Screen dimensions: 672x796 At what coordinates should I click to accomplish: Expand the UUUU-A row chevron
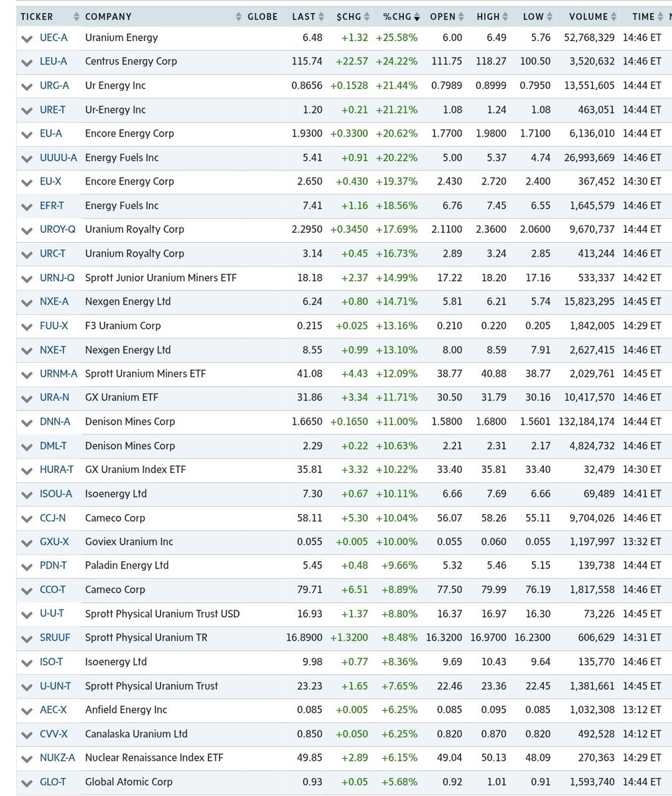(x=27, y=159)
